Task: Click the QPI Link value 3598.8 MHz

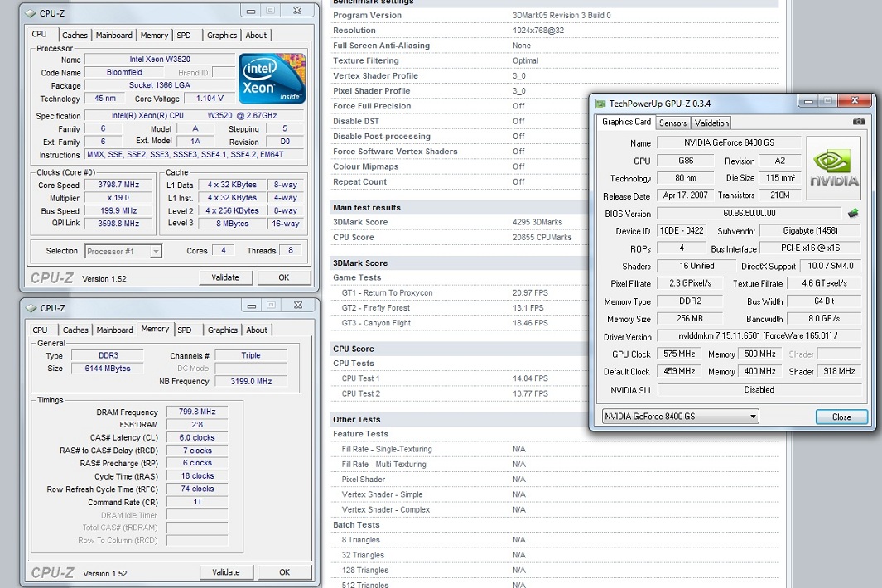Action: pyautogui.click(x=118, y=224)
